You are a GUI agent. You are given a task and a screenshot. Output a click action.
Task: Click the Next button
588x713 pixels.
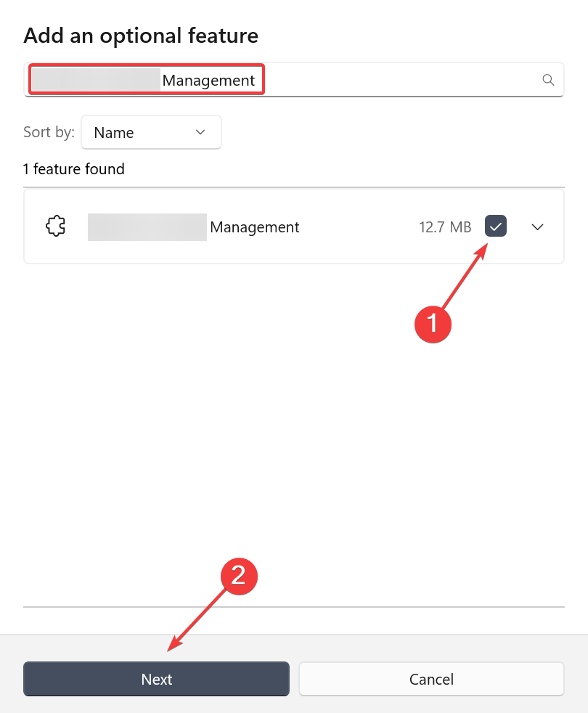click(x=156, y=679)
